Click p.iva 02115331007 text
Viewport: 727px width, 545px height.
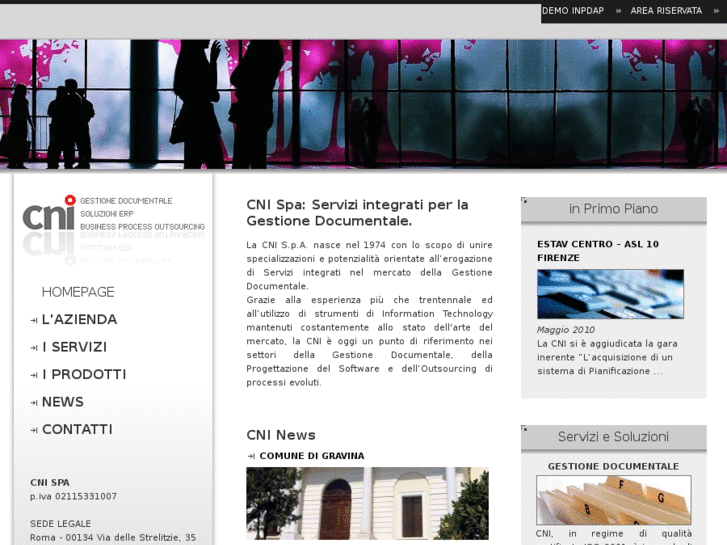pyautogui.click(x=73, y=496)
